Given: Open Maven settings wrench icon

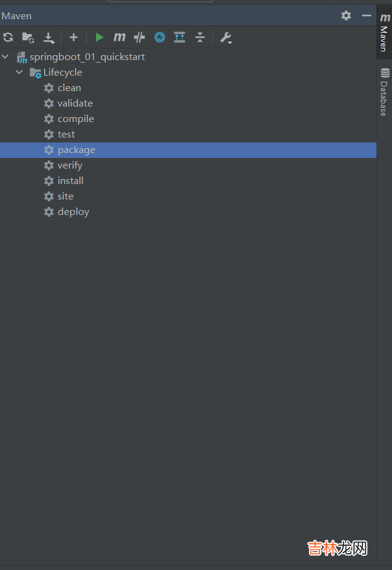Looking at the screenshot, I should tap(225, 37).
